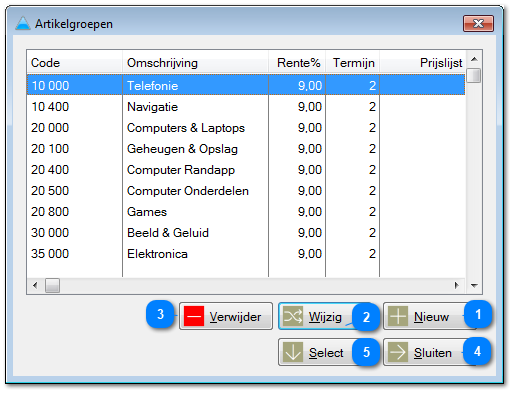The width and height of the screenshot is (513, 393).
Task: Click code 35 000
Action: pyautogui.click(x=50, y=254)
